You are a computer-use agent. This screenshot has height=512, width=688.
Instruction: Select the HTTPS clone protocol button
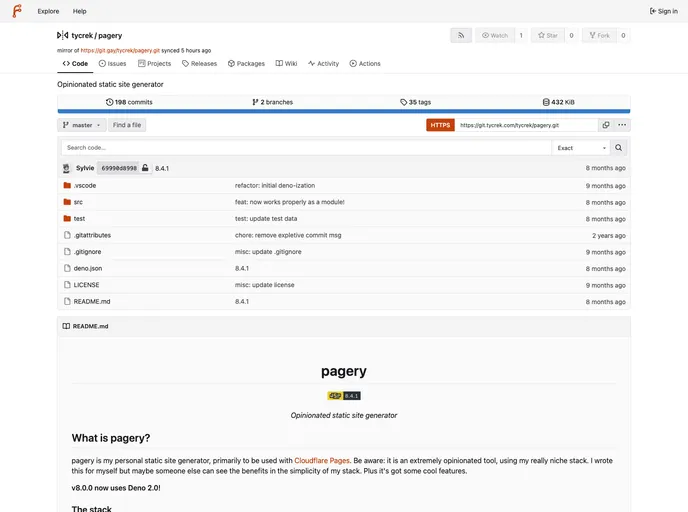click(x=440, y=125)
